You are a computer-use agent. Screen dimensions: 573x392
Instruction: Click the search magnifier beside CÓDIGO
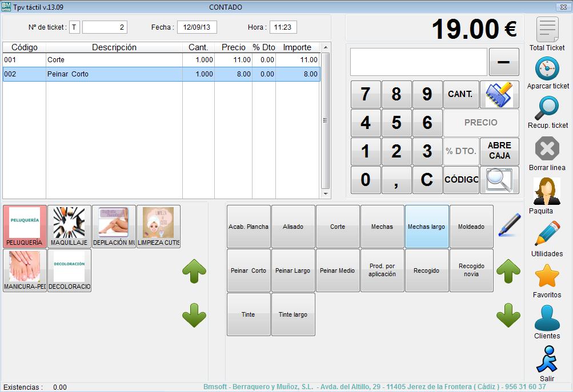(499, 180)
